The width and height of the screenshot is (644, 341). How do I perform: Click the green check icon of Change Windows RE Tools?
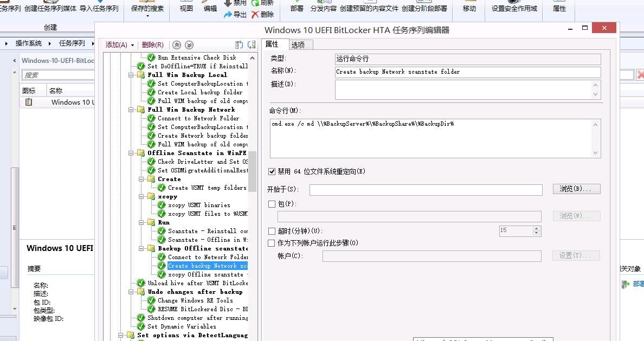click(151, 300)
